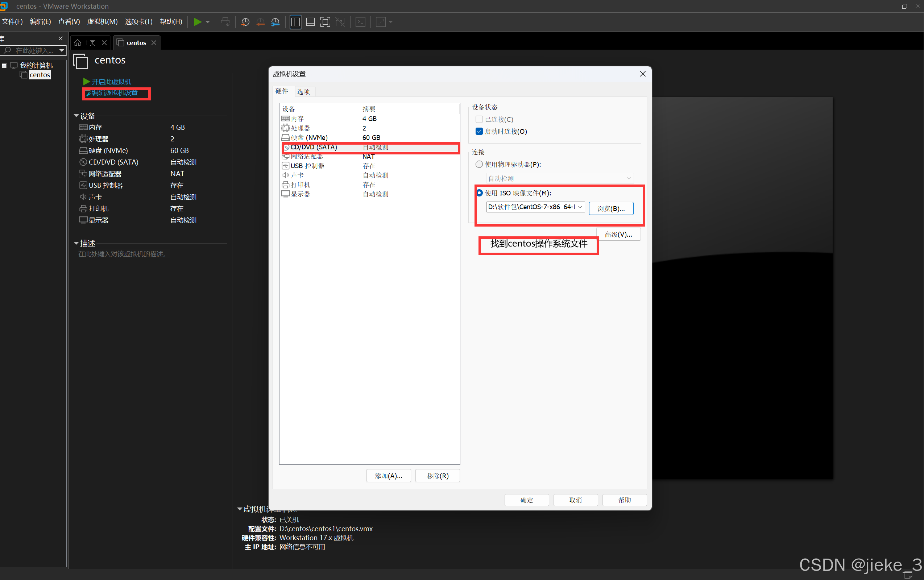Image resolution: width=924 pixels, height=580 pixels.
Task: Click the home icon on 主页 tab
Action: tap(78, 42)
